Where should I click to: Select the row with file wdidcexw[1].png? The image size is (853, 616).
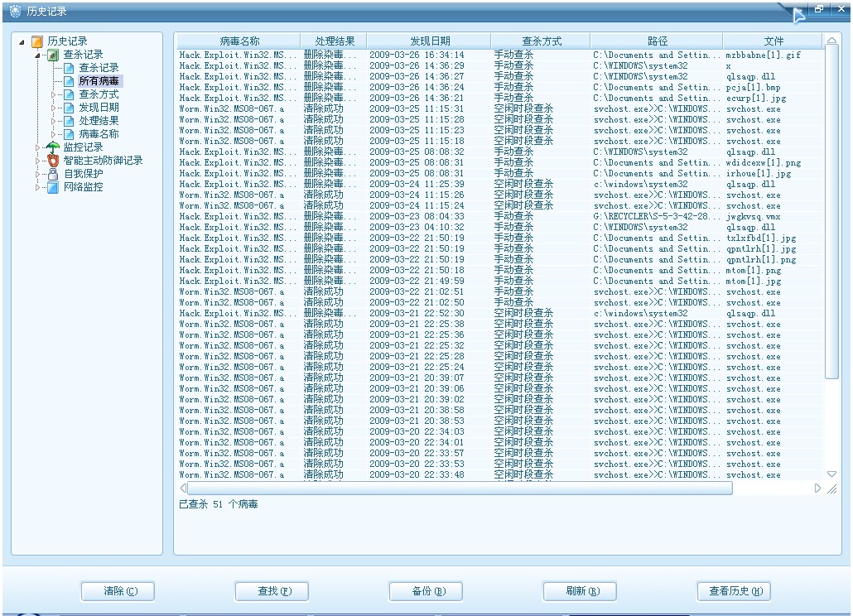[500, 162]
